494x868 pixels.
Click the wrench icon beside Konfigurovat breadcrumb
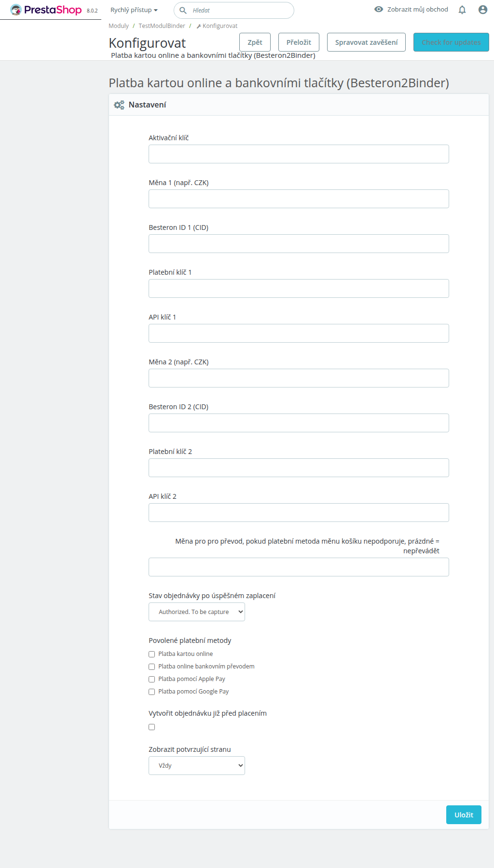(199, 26)
